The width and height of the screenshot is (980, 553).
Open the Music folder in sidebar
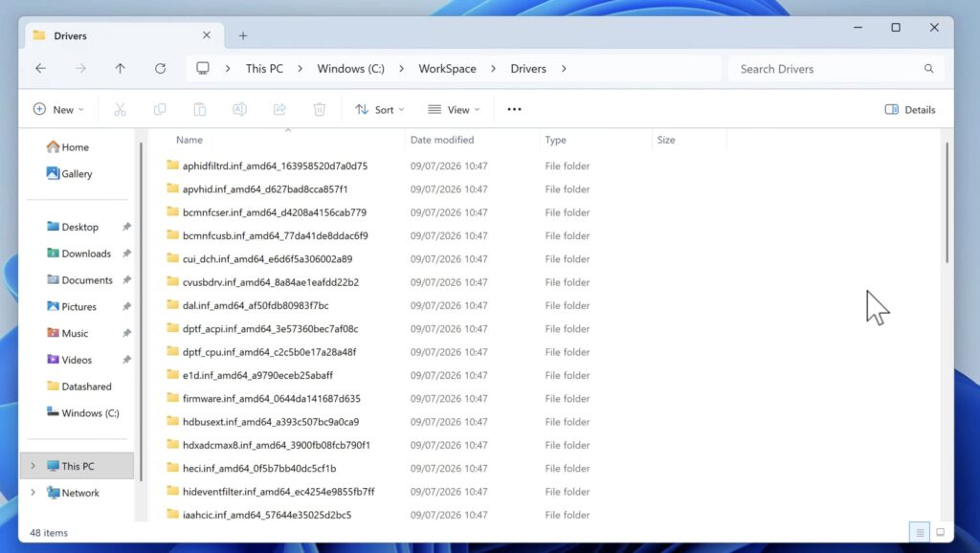pos(68,333)
